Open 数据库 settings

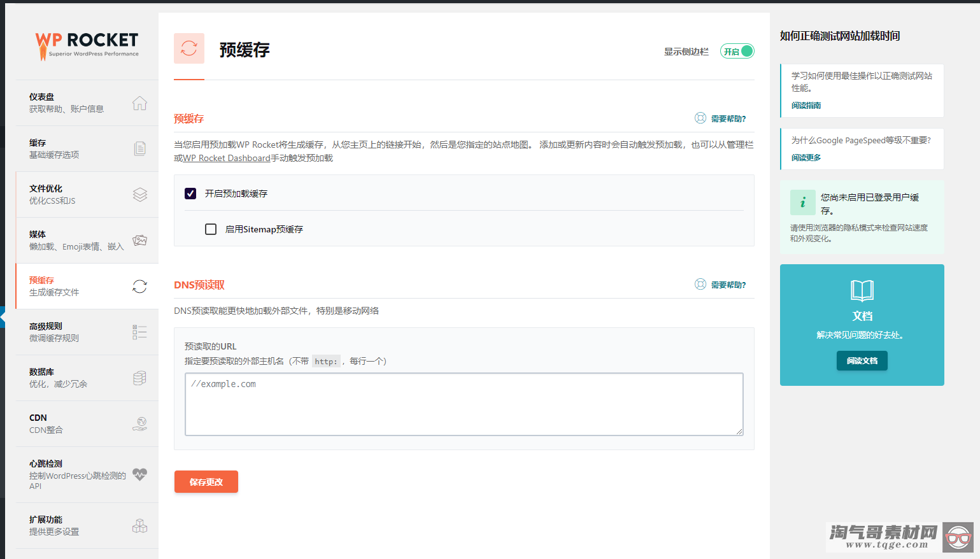click(87, 378)
